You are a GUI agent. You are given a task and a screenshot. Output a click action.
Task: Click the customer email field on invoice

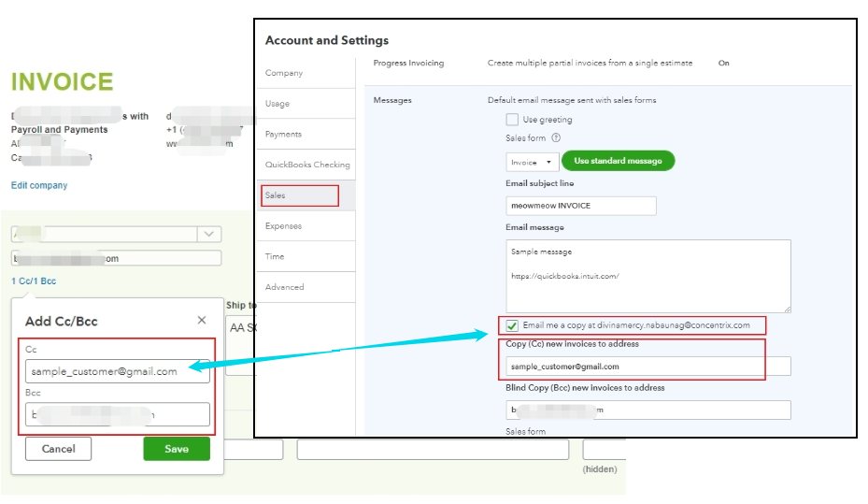pos(116,258)
